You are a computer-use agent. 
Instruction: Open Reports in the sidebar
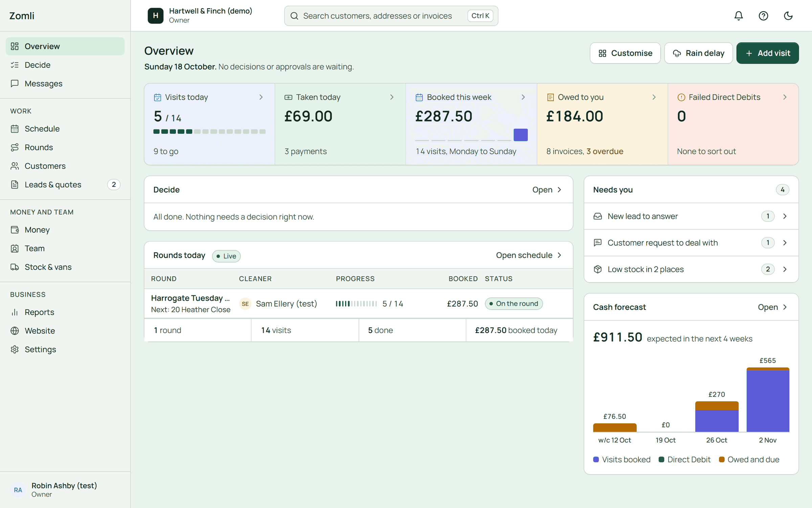pyautogui.click(x=65, y=312)
